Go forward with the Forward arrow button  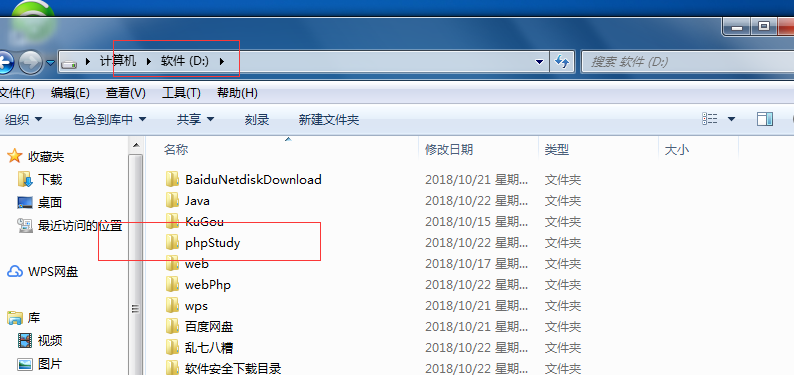tap(31, 63)
